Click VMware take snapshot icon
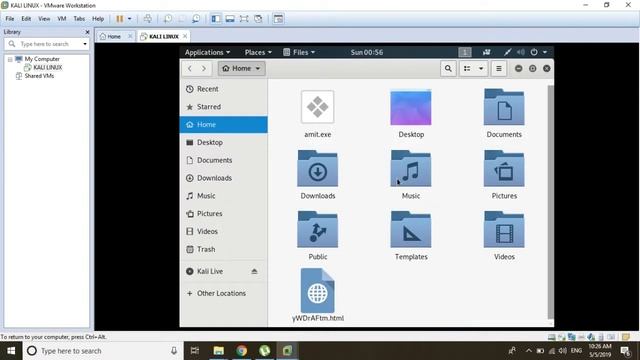640x360 pixels. [x=168, y=19]
